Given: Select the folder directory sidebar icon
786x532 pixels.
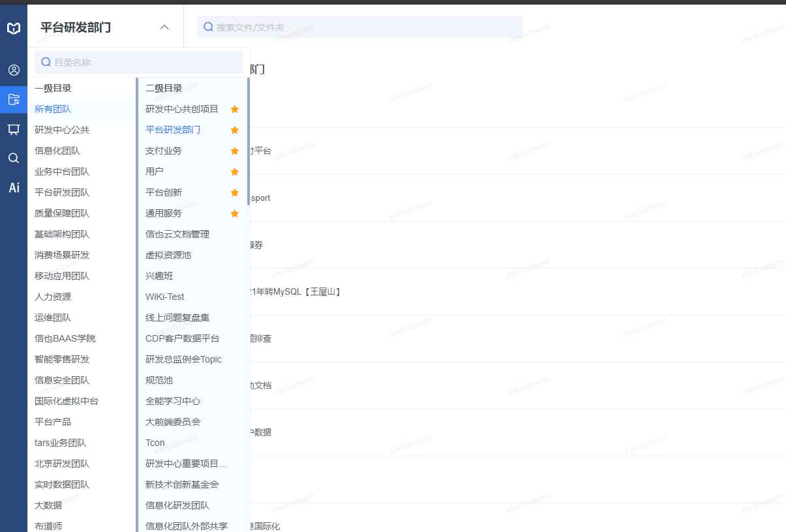Looking at the screenshot, I should tap(14, 100).
